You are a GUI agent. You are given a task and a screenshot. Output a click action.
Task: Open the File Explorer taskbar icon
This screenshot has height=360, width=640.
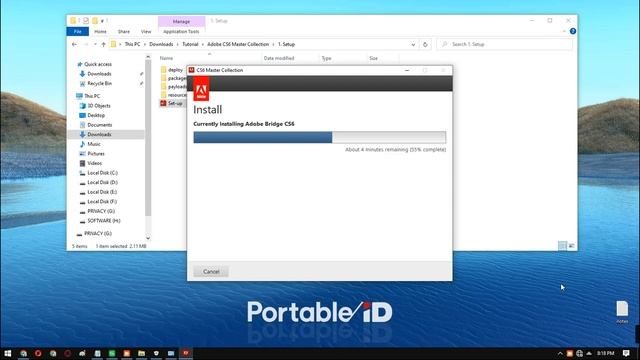pos(141,353)
